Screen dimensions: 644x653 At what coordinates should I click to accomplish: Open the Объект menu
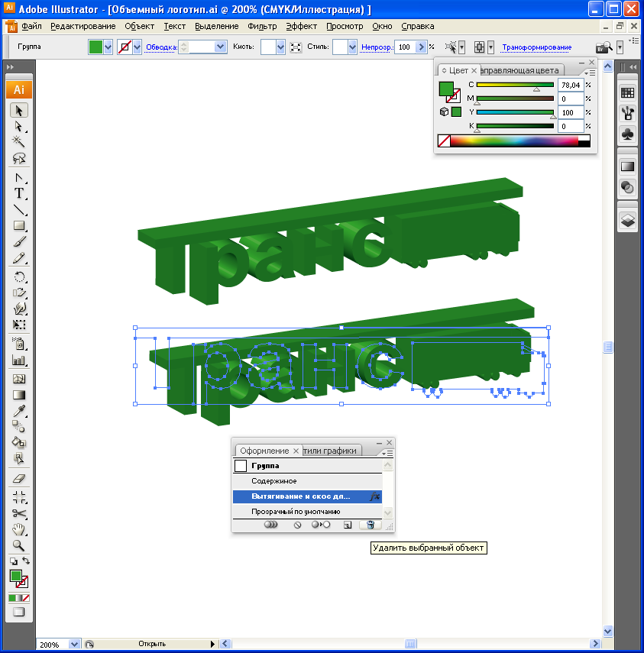[140, 26]
